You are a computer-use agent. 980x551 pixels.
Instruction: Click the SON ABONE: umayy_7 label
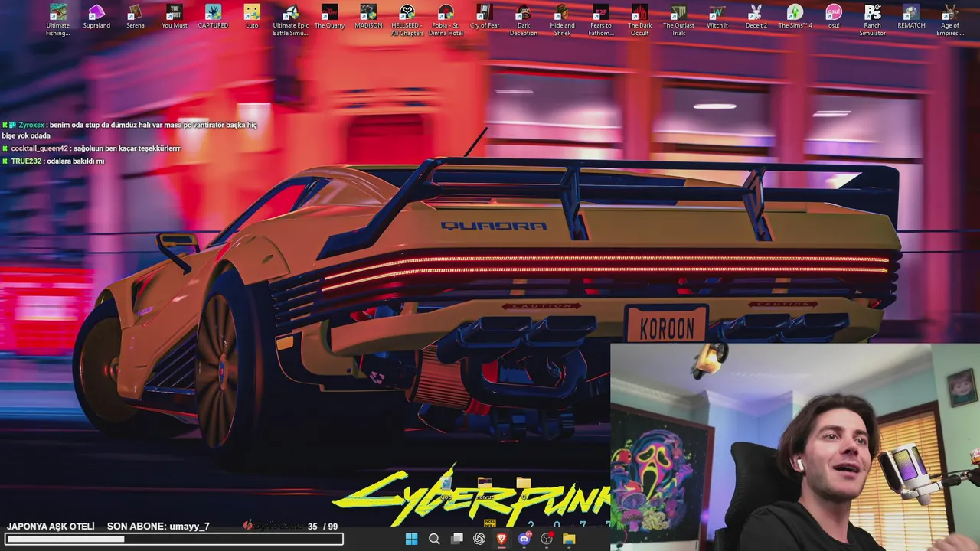tap(158, 527)
